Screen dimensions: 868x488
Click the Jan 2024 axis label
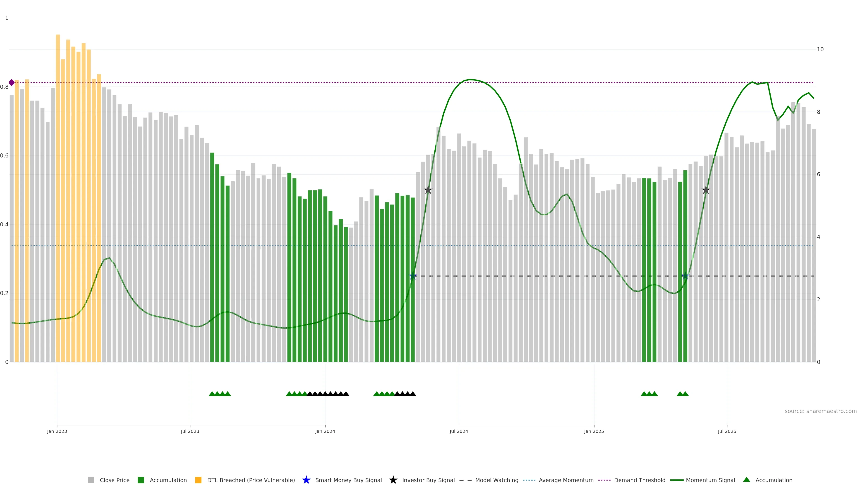(x=325, y=431)
